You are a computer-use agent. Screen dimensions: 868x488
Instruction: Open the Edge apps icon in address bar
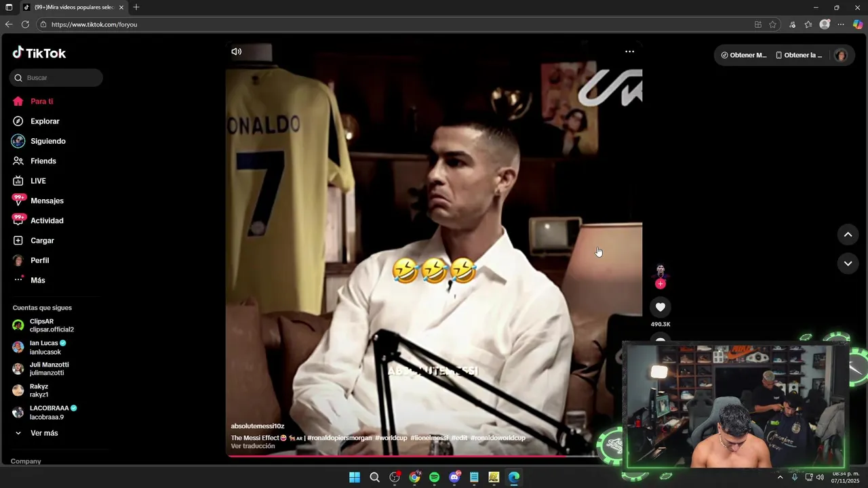(x=757, y=24)
